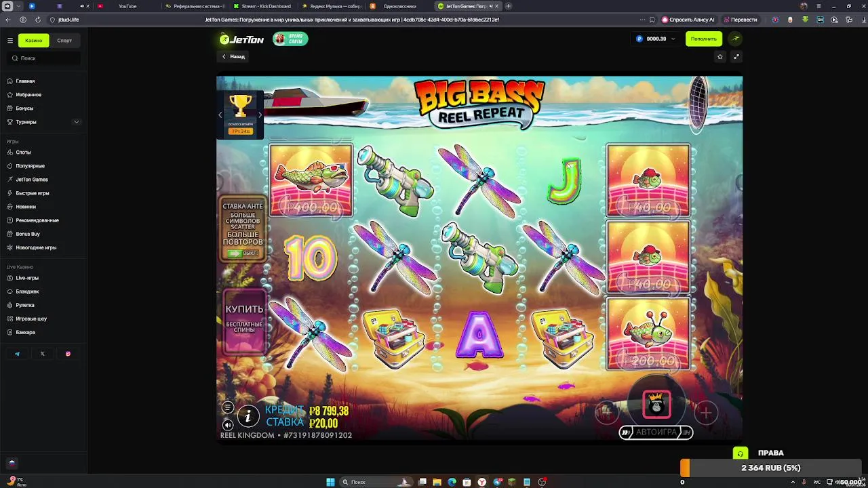Viewport: 868px width, 488px height.
Task: Increase bet with the plus button
Action: pos(705,413)
